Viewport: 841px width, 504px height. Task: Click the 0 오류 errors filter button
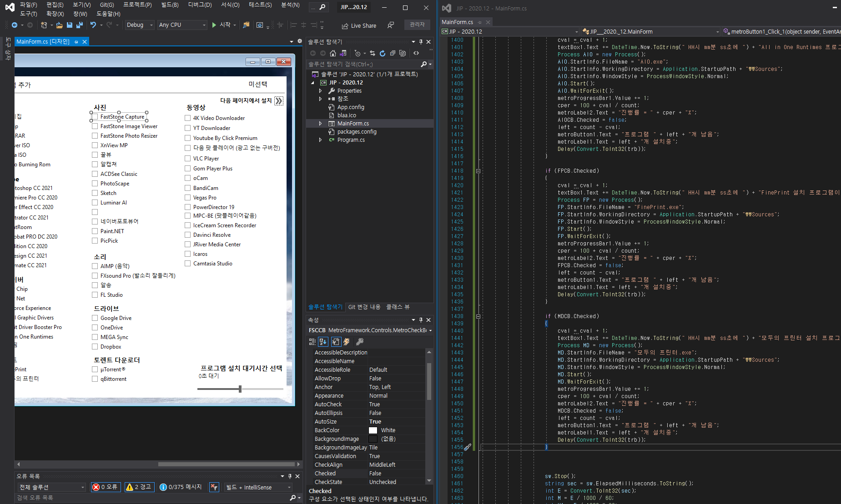[105, 487]
